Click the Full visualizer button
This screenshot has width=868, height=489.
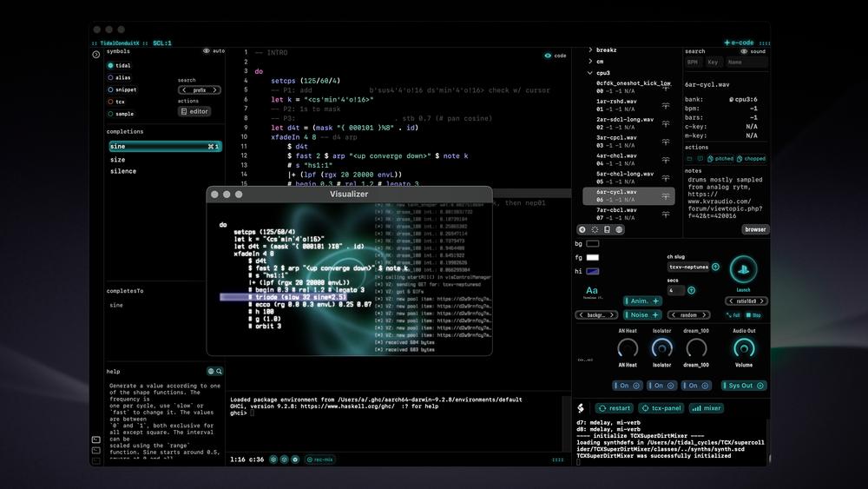pyautogui.click(x=733, y=315)
